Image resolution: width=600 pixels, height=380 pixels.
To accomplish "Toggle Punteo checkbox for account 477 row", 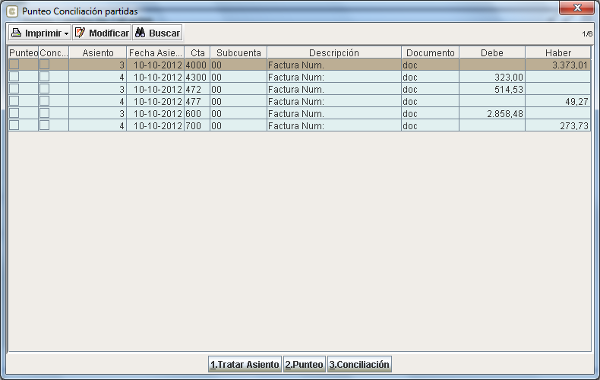I will tap(14, 101).
